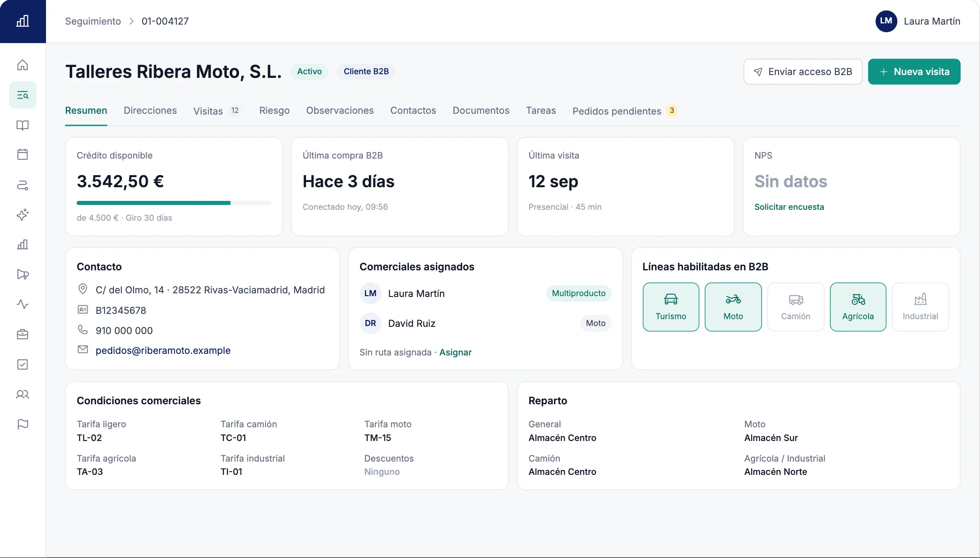Image resolution: width=980 pixels, height=558 pixels.
Task: Toggle the Agrícola line tile
Action: [858, 307]
